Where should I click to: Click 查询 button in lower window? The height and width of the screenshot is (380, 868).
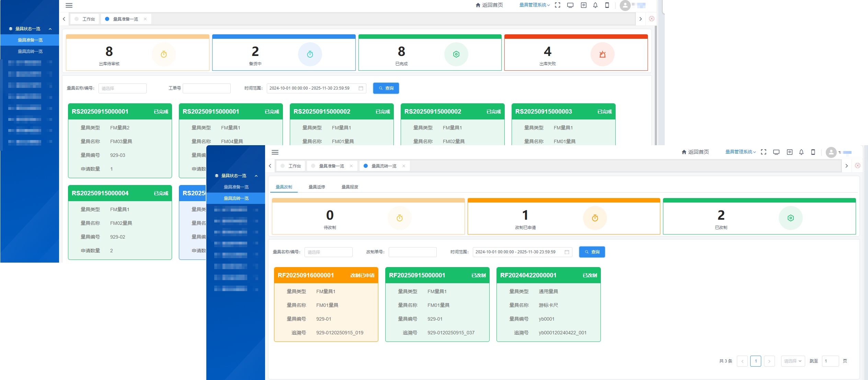(x=592, y=252)
